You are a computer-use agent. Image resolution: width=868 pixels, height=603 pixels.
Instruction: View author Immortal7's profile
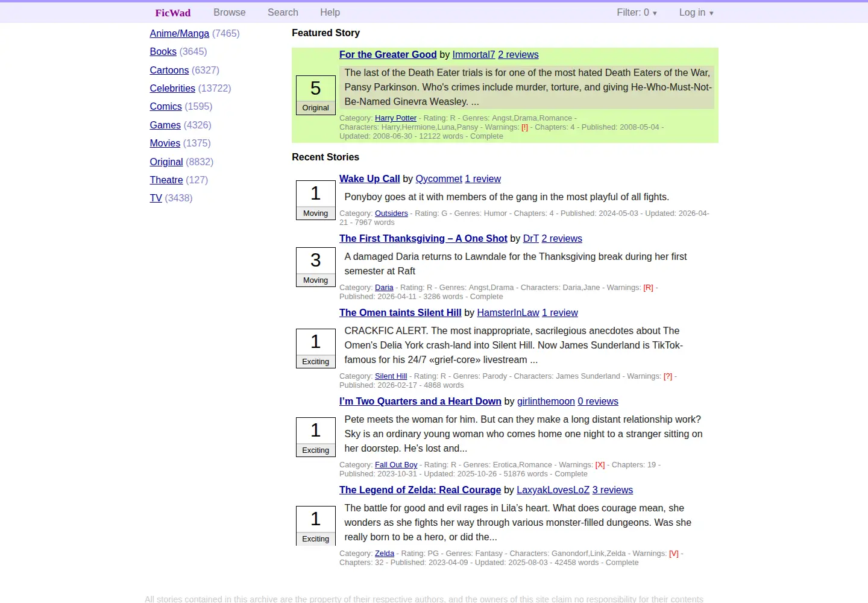click(x=474, y=55)
